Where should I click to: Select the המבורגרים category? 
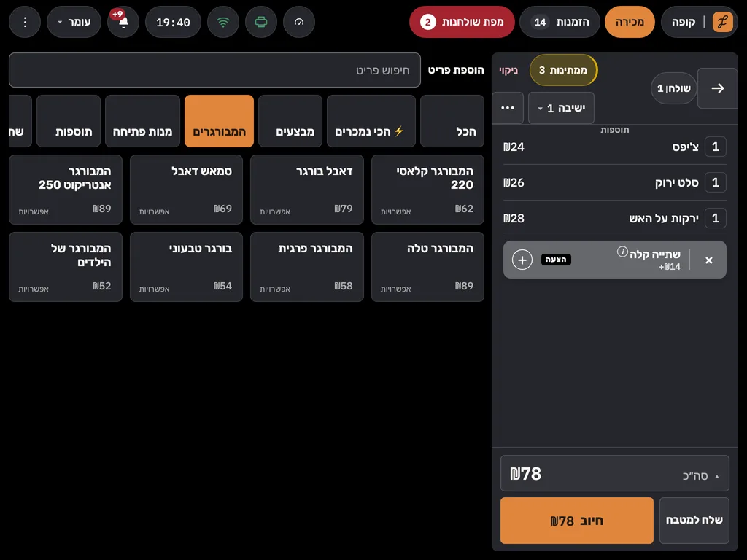pyautogui.click(x=219, y=121)
